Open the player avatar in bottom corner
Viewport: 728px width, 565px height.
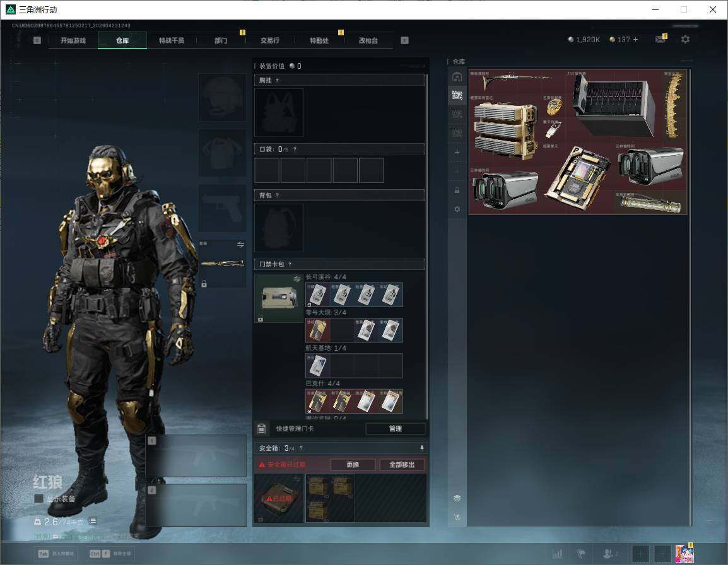click(684, 554)
